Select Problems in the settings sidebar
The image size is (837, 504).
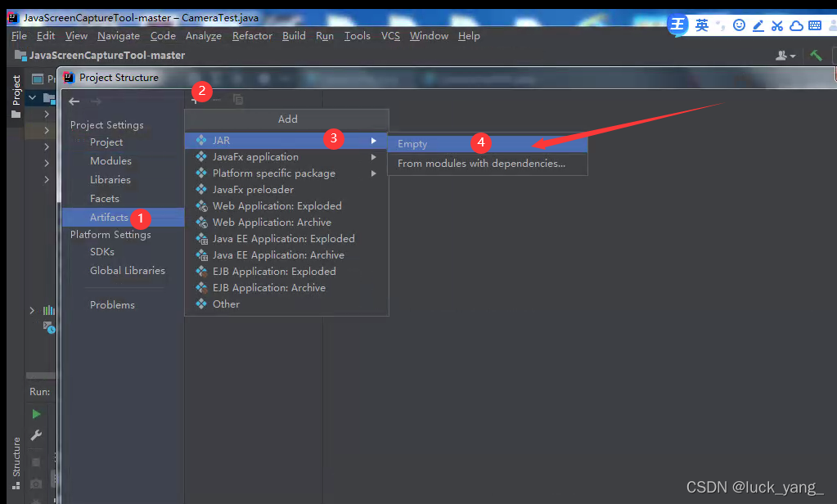112,305
